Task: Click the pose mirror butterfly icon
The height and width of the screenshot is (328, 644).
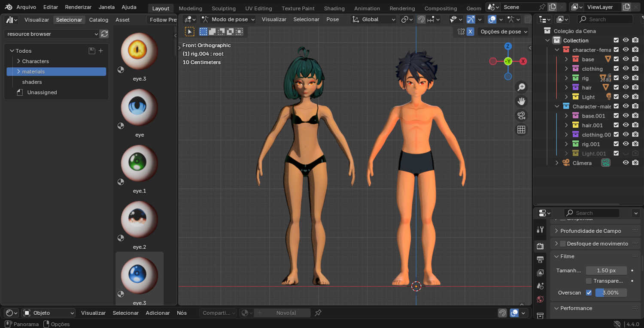Action: (x=461, y=31)
